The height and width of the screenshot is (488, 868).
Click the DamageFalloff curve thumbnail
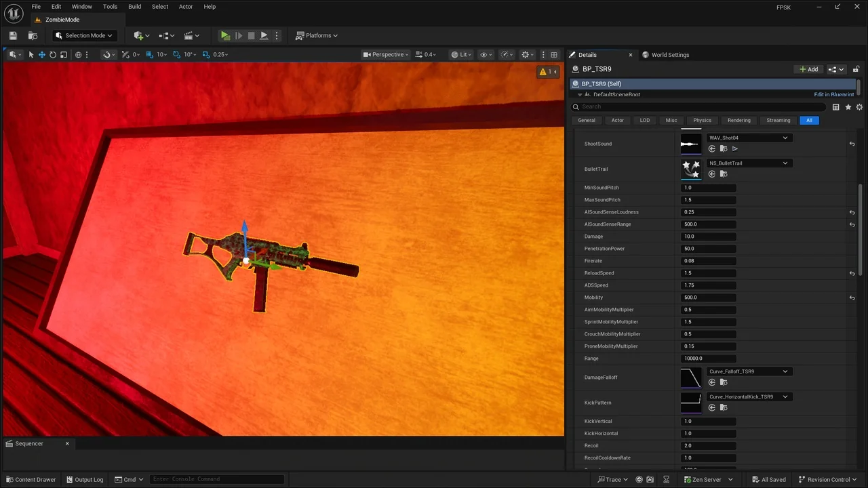[x=691, y=378]
